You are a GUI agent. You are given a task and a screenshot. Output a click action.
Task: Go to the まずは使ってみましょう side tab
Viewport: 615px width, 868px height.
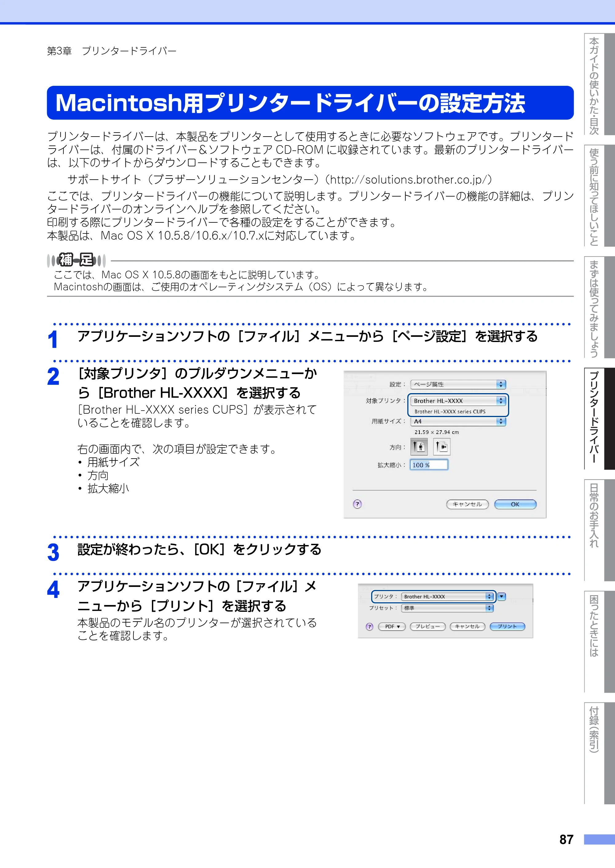599,307
